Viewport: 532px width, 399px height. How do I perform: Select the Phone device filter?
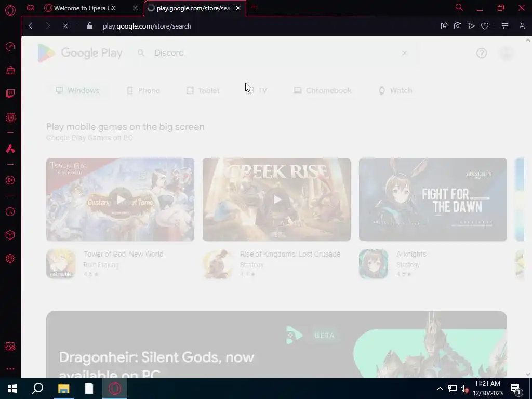(x=143, y=90)
